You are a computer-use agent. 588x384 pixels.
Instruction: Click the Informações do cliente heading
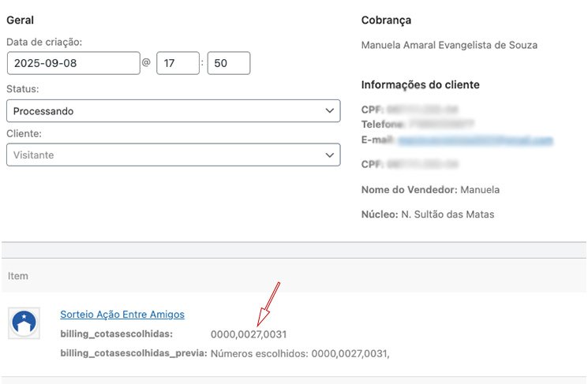420,84
